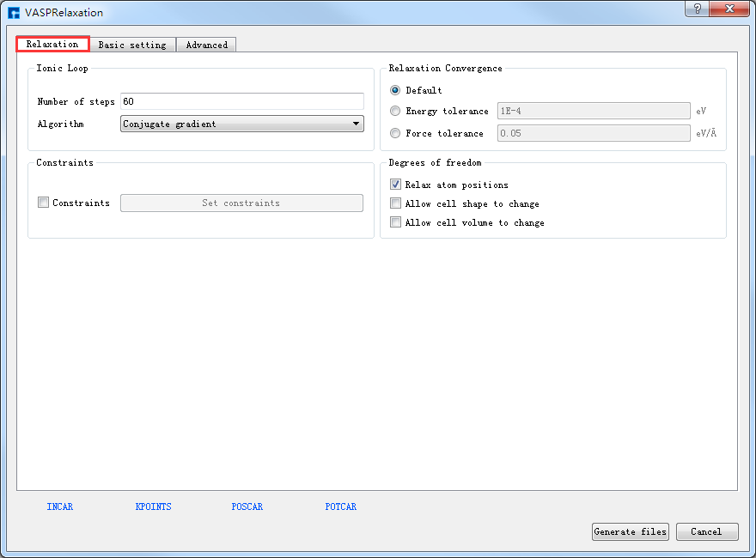This screenshot has height=558, width=756.
Task: Click the Set constraints button
Action: [241, 203]
